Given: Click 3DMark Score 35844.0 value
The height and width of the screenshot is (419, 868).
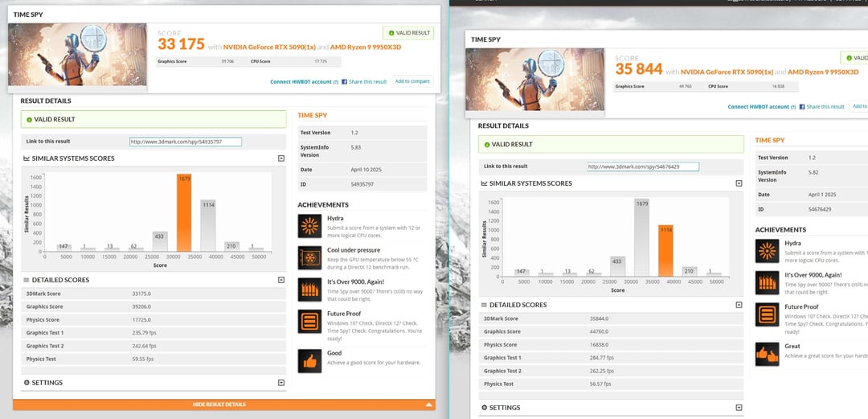Looking at the screenshot, I should click(600, 318).
